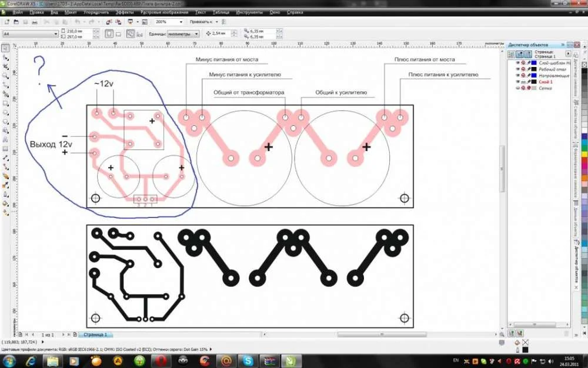Select the Freehand tool in the toolbox
Viewport: 588px width, 368px height.
coord(5,85)
